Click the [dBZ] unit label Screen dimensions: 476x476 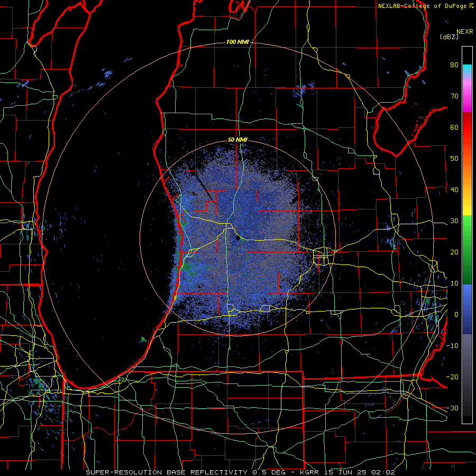pos(449,37)
